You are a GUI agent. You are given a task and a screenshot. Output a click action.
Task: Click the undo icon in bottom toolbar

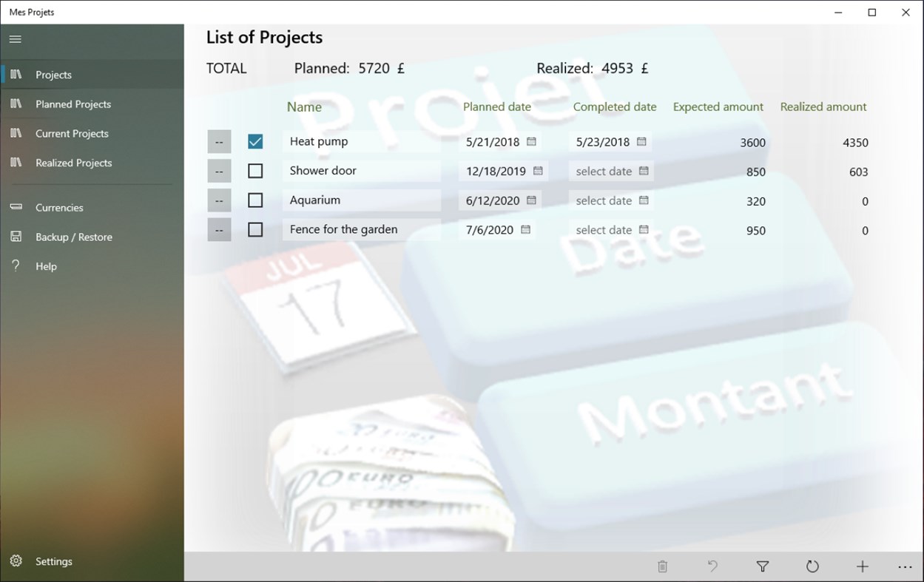point(712,566)
